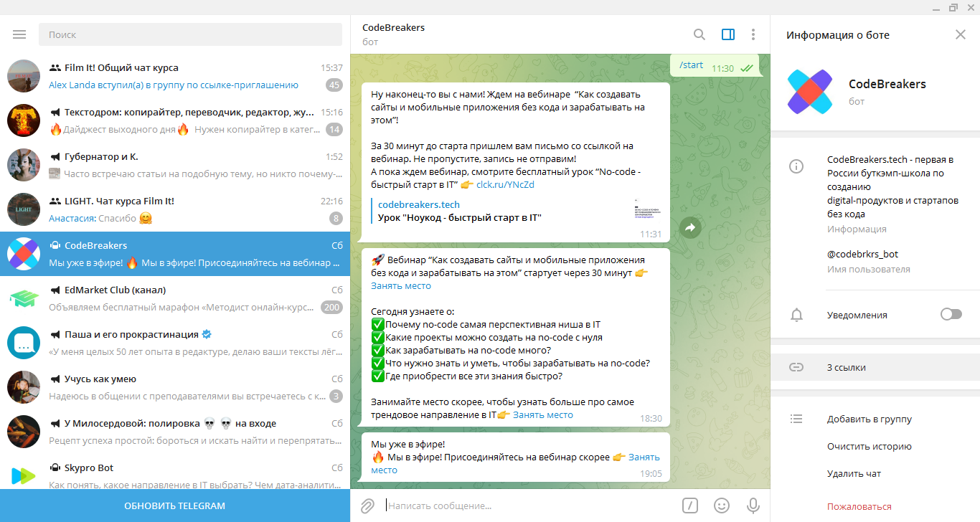
Task: Click first "Занять место" link after 30 минут
Action: [x=401, y=285]
